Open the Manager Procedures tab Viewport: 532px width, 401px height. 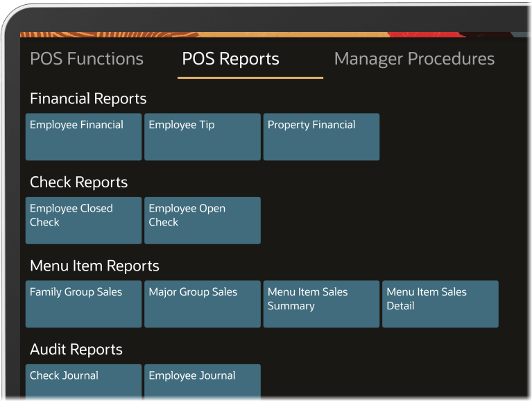414,59
